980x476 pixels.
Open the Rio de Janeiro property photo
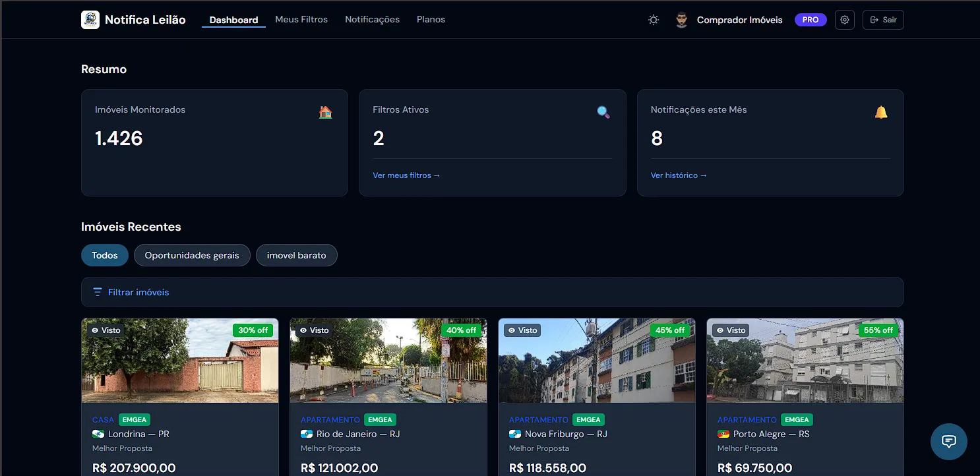tap(388, 361)
